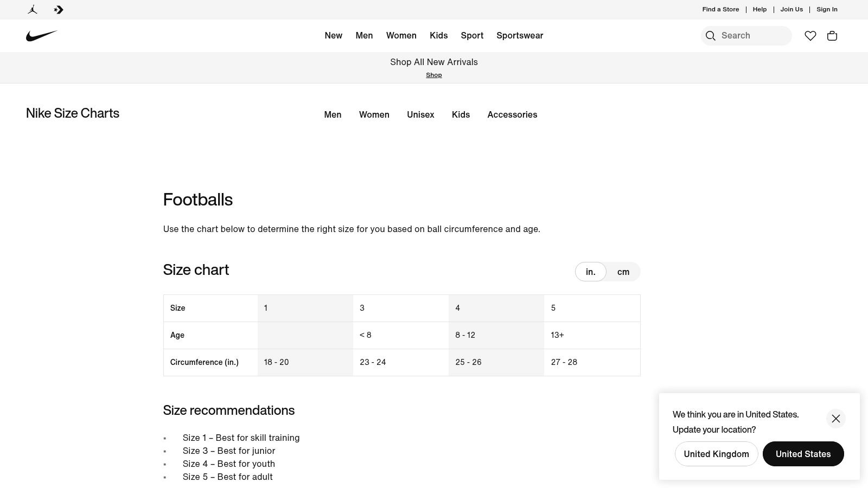Click the Shop All New Arrivals banner text
The width and height of the screenshot is (868, 488).
point(433,62)
